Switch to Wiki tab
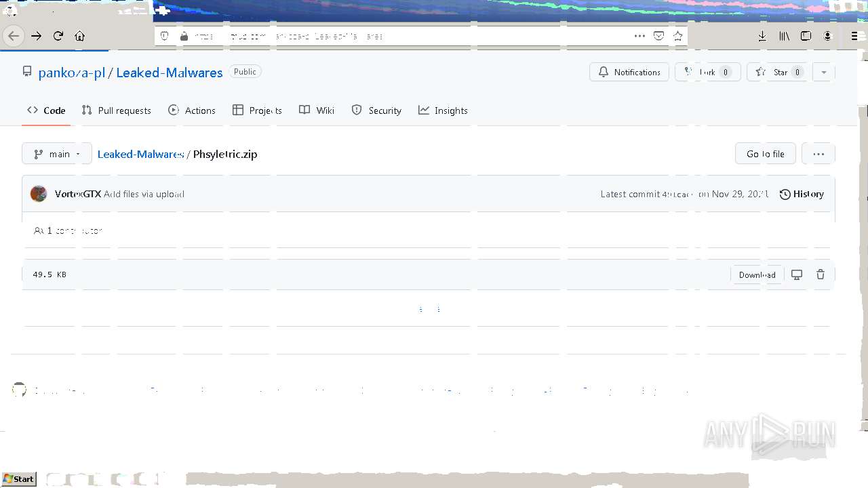The image size is (868, 488). pos(317,110)
